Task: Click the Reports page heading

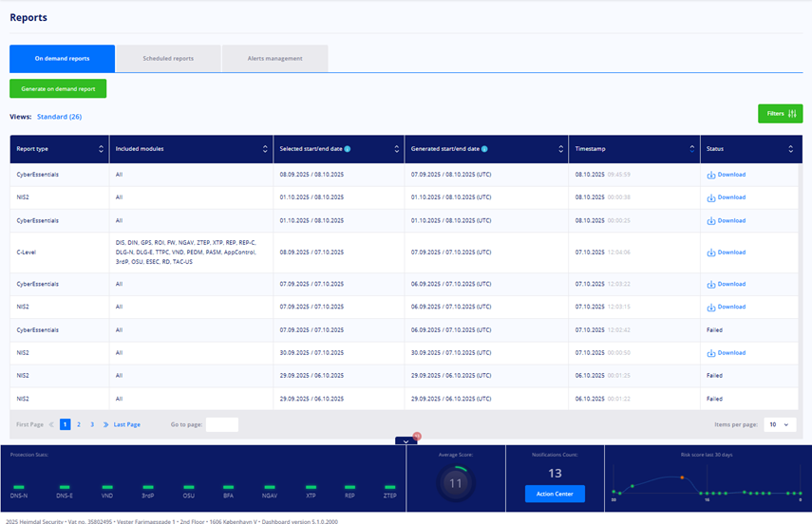Action: click(x=28, y=18)
